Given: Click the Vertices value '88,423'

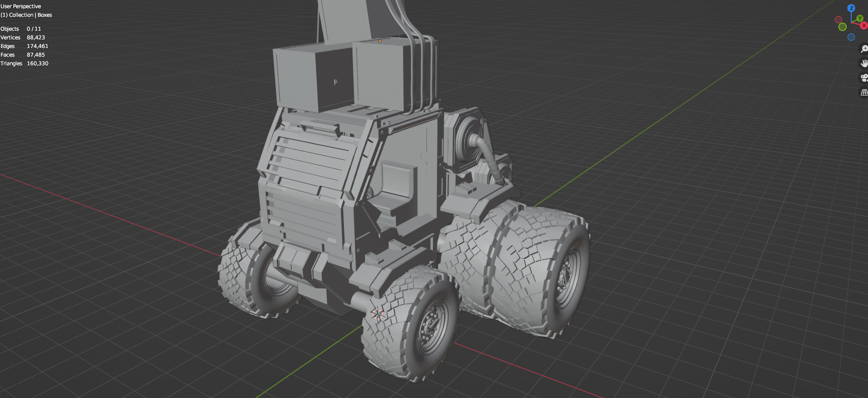Looking at the screenshot, I should coord(36,37).
